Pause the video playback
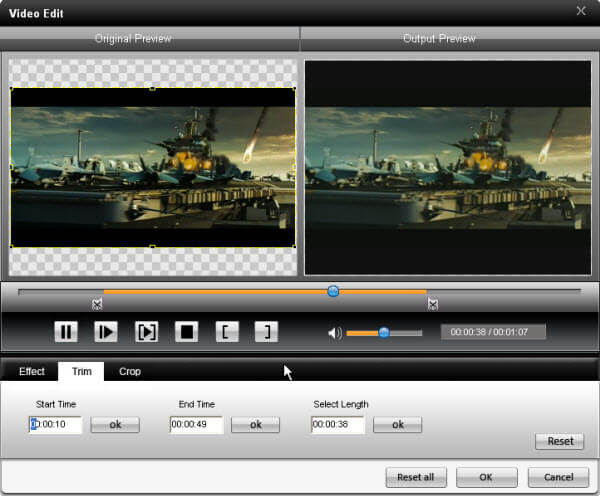This screenshot has width=600, height=496. pyautogui.click(x=66, y=331)
